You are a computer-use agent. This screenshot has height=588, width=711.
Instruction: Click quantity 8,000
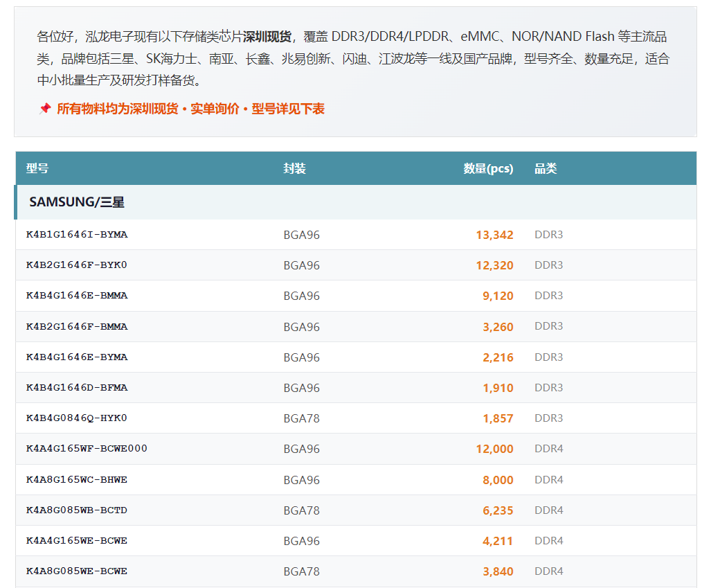click(498, 480)
